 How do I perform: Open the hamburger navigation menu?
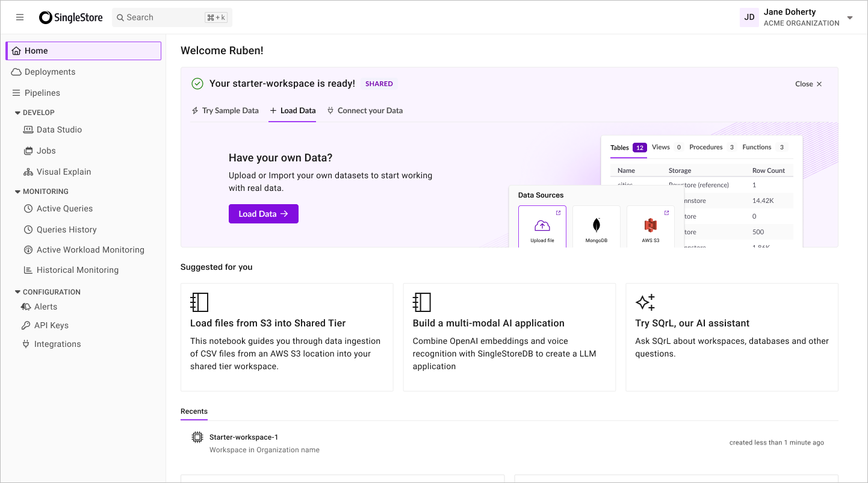pyautogui.click(x=20, y=17)
